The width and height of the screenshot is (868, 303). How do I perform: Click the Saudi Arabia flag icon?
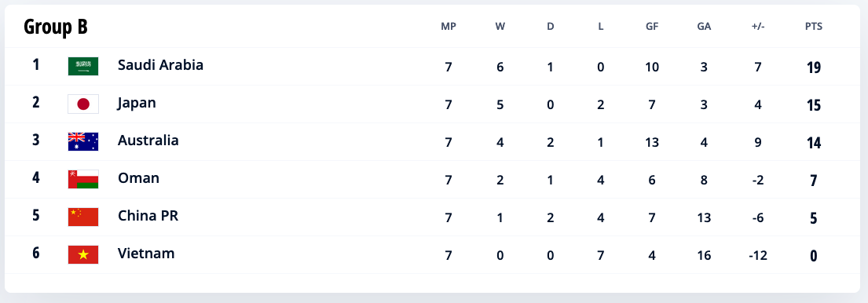(x=83, y=67)
